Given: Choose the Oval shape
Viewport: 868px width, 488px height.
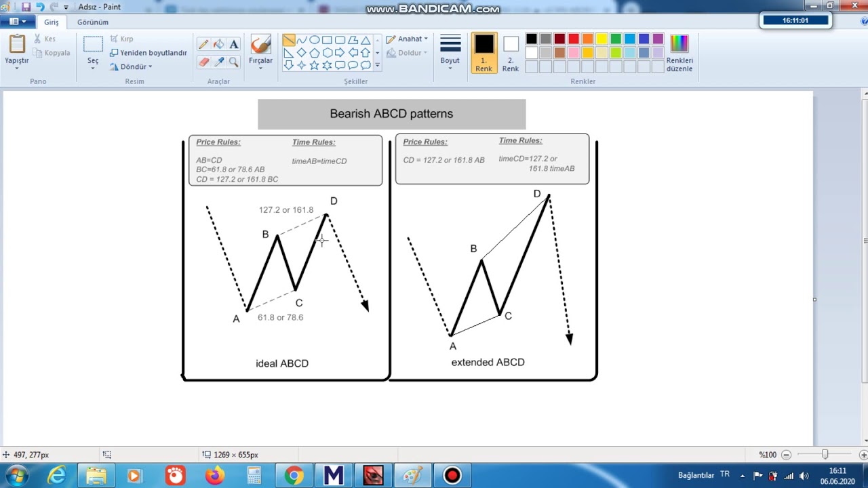Looking at the screenshot, I should click(x=315, y=40).
